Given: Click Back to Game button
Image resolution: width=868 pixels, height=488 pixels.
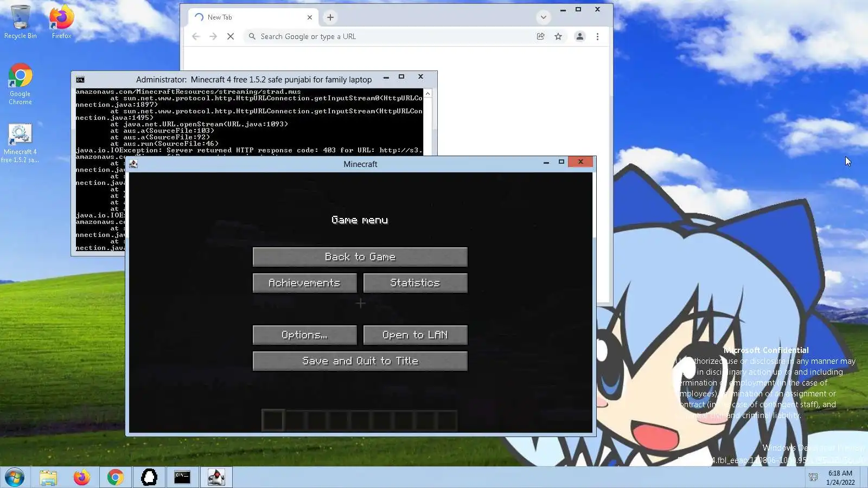Looking at the screenshot, I should 360,257.
